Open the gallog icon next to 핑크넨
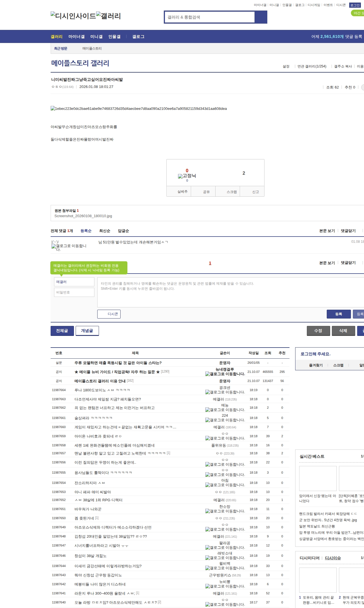Screen dimensions: 364x608 click(x=208, y=392)
